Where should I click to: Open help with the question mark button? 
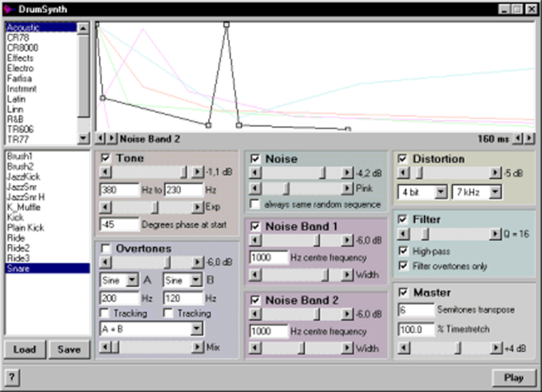click(x=12, y=377)
